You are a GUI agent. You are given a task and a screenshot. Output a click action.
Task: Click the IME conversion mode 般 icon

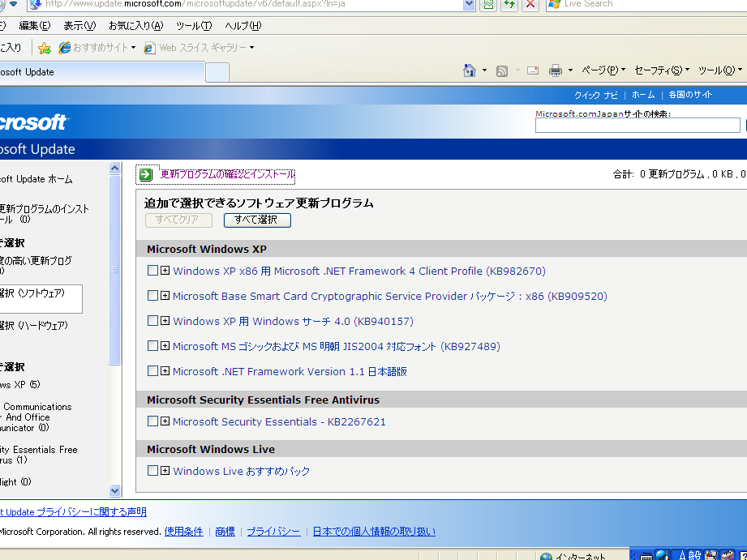[695, 555]
